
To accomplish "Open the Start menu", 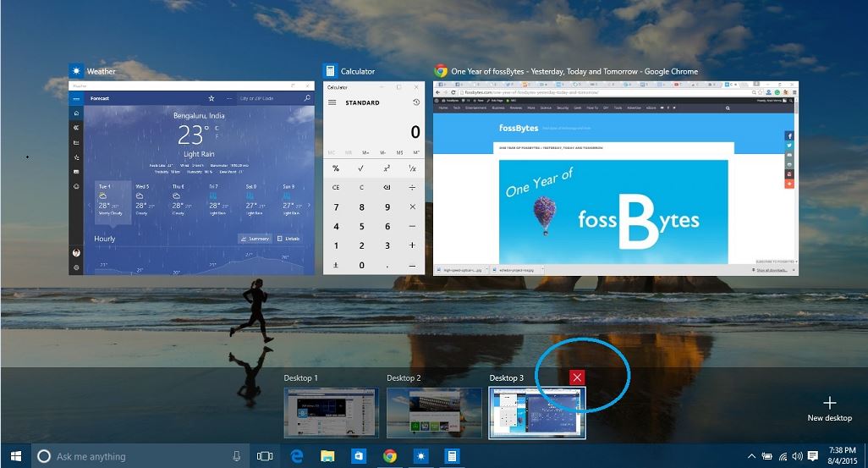I will pyautogui.click(x=15, y=456).
